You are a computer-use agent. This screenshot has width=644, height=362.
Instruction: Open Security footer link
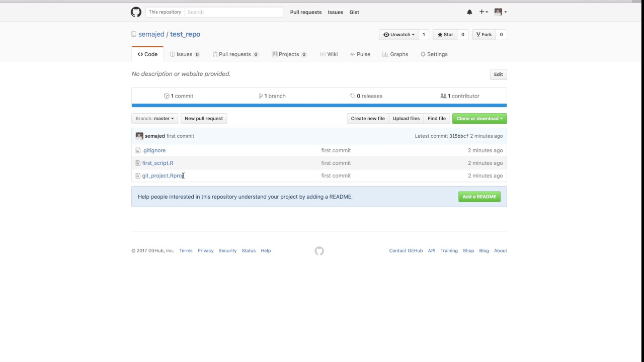point(227,251)
